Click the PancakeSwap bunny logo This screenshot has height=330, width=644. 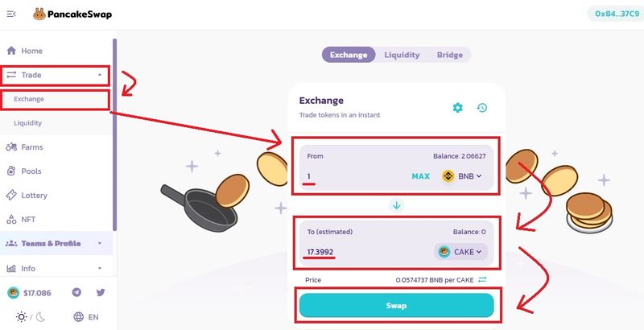pos(40,14)
